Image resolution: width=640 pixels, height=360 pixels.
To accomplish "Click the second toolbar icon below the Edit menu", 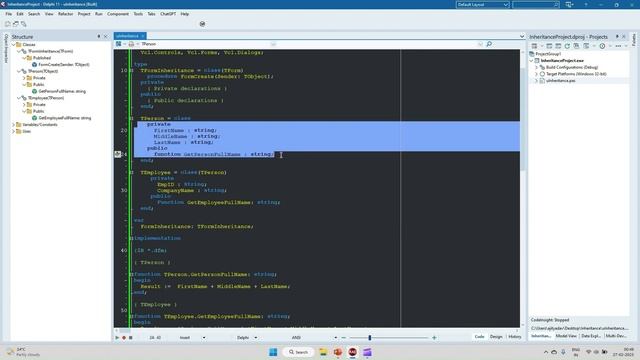I will click(x=16, y=24).
